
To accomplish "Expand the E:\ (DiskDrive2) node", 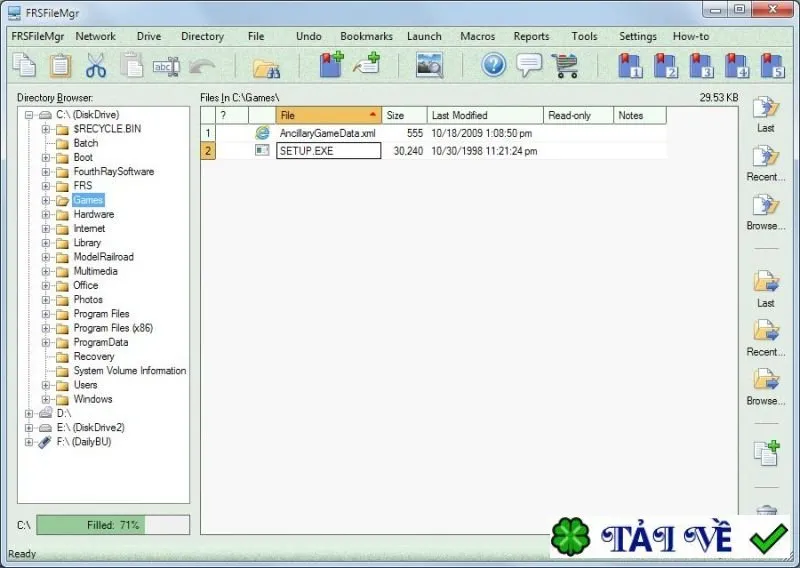I will coord(29,428).
